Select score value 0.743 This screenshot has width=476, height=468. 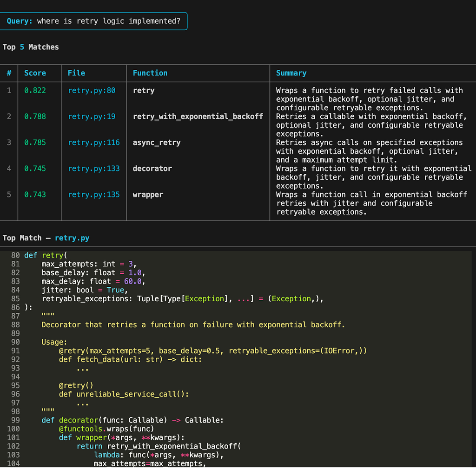pos(35,195)
